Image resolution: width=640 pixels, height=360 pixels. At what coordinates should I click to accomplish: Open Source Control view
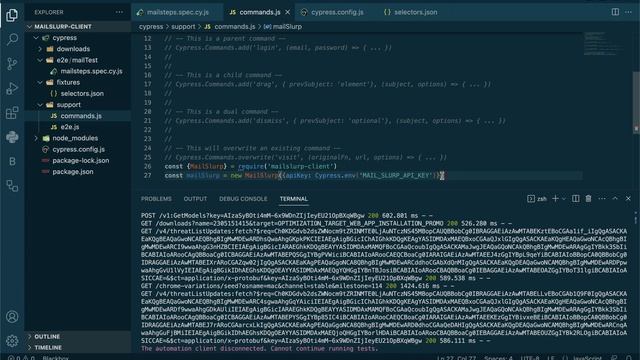(12, 64)
